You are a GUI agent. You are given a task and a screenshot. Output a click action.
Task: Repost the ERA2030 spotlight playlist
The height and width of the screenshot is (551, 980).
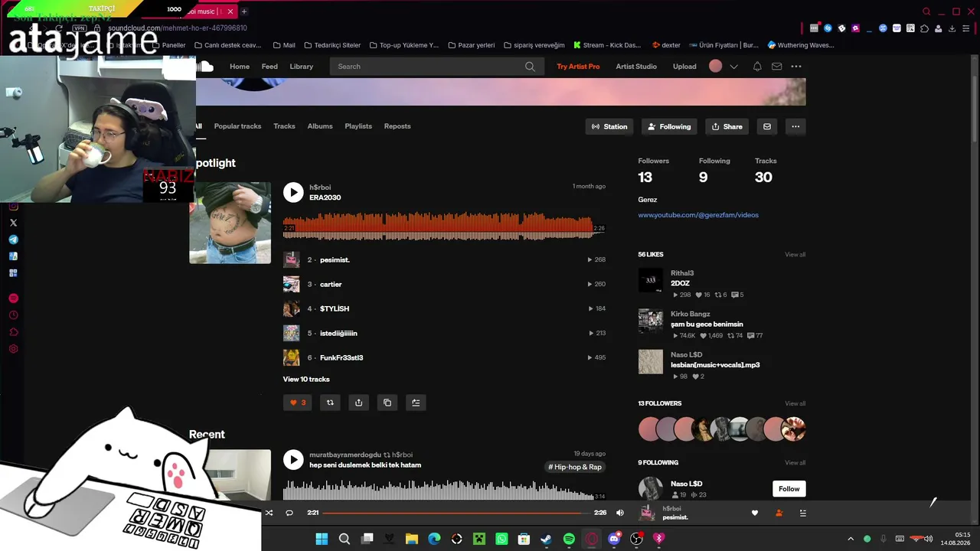[x=330, y=403]
